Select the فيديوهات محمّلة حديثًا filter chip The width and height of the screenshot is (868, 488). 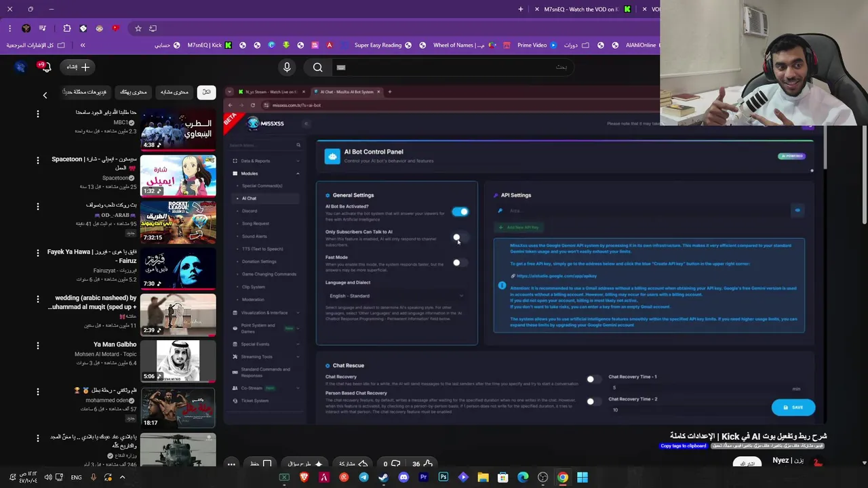click(x=85, y=92)
